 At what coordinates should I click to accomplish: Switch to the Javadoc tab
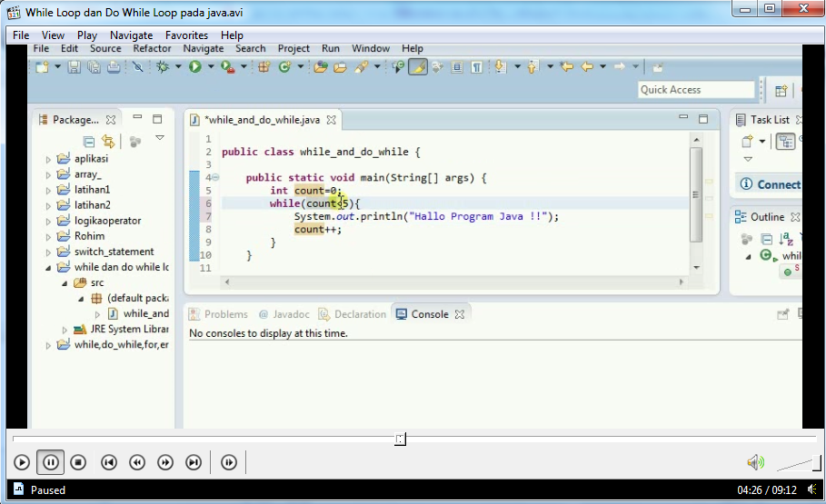(284, 314)
